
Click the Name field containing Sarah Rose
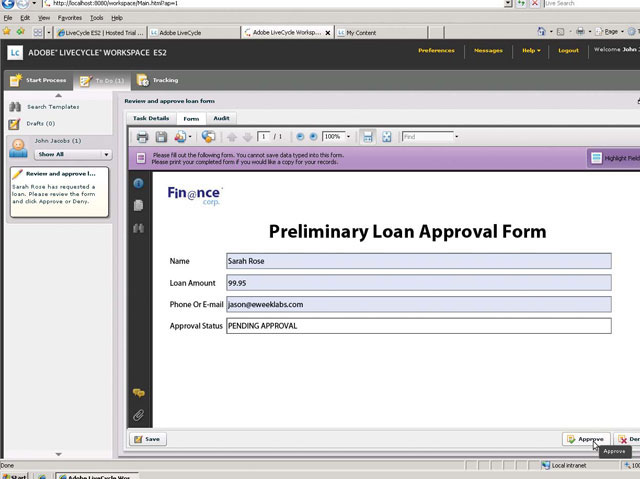coord(419,261)
